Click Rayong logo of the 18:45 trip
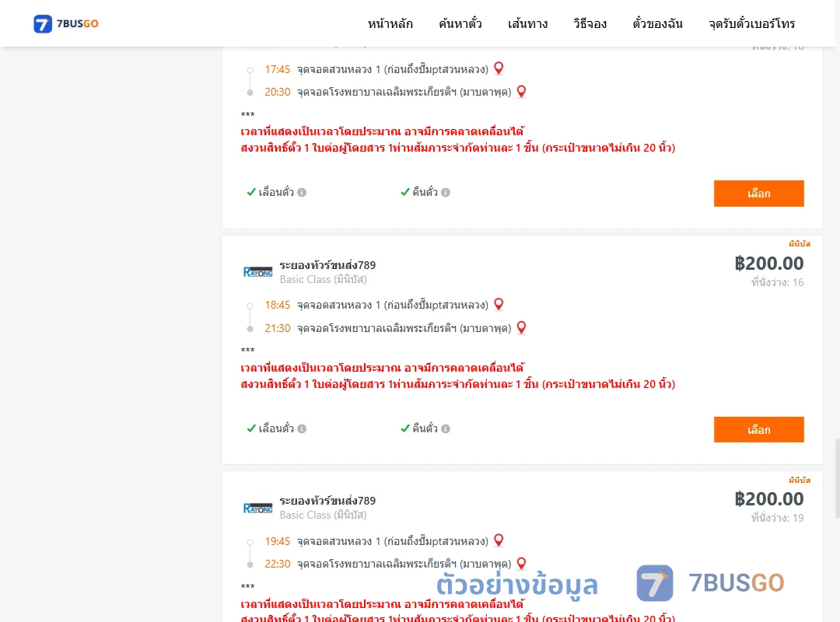840x622 pixels. pos(257,272)
